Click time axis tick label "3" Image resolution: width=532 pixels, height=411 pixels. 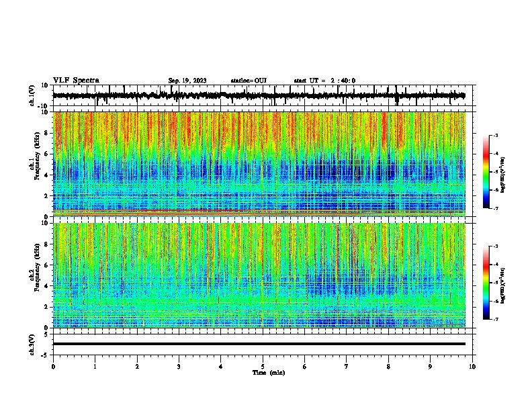[179, 367]
